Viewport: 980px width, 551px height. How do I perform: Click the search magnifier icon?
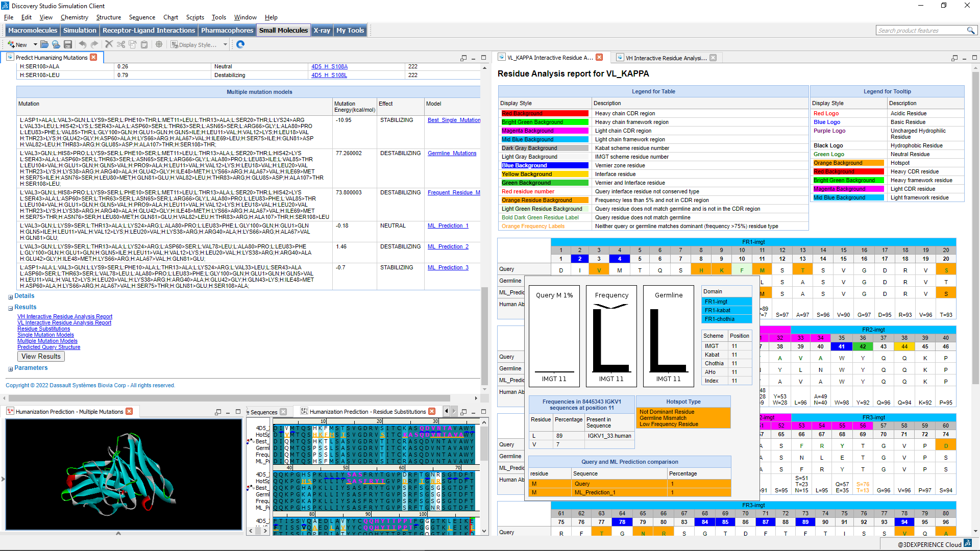coord(970,31)
